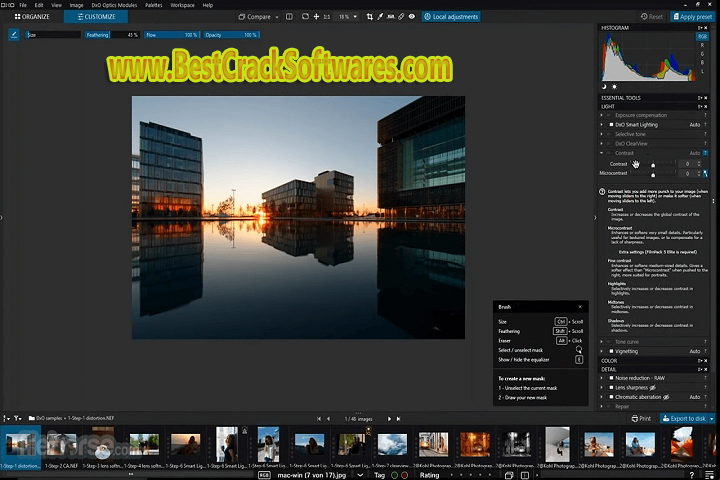Close the Brush help panel
The height and width of the screenshot is (480, 720).
click(580, 307)
